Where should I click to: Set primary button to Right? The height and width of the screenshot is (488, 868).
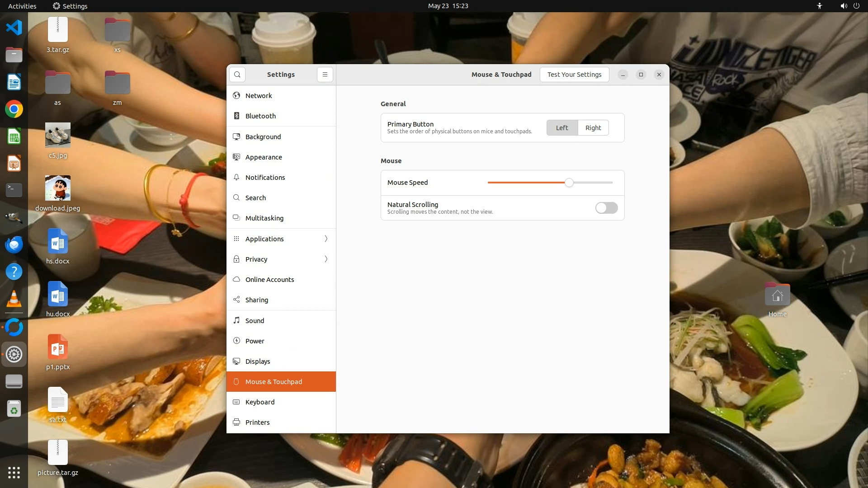click(x=593, y=128)
